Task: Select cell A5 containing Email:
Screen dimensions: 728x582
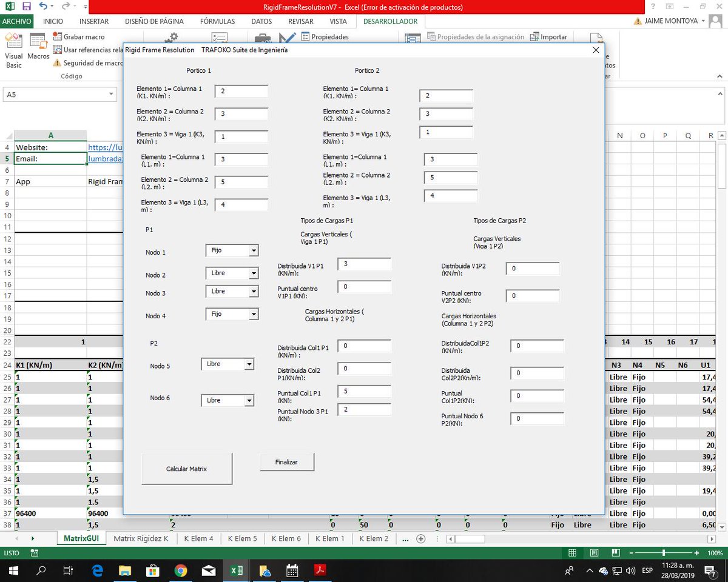Action: (50, 159)
